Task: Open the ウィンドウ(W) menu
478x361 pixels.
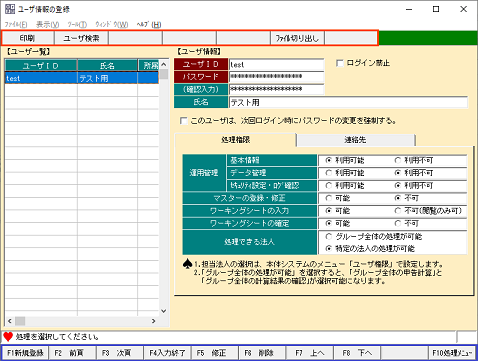Action: click(x=111, y=24)
